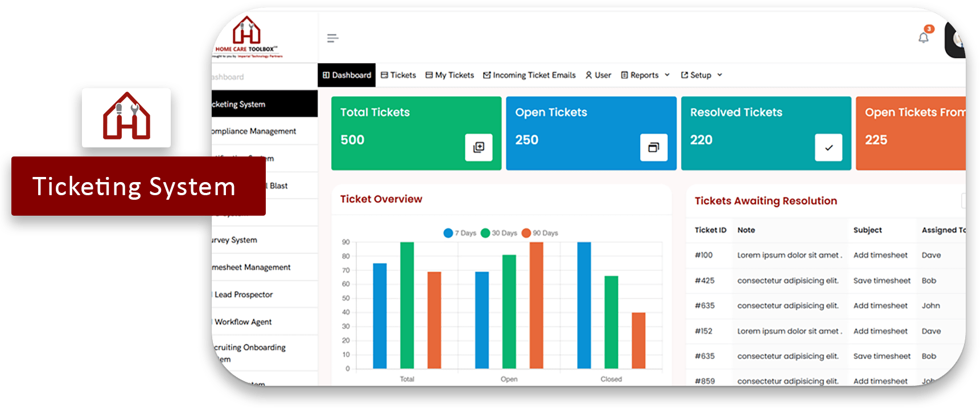The width and height of the screenshot is (980, 408).
Task: Switch to the My Tickets tab
Action: [x=450, y=75]
